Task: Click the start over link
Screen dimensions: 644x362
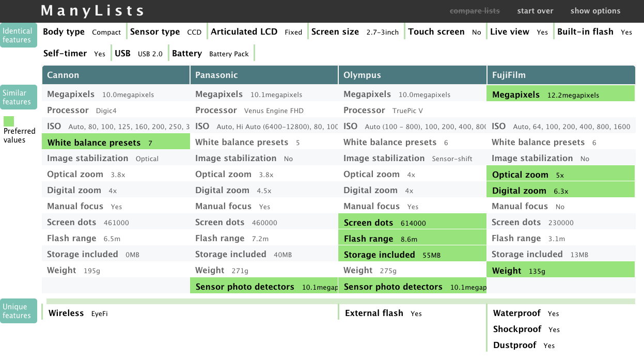Action: [x=535, y=11]
